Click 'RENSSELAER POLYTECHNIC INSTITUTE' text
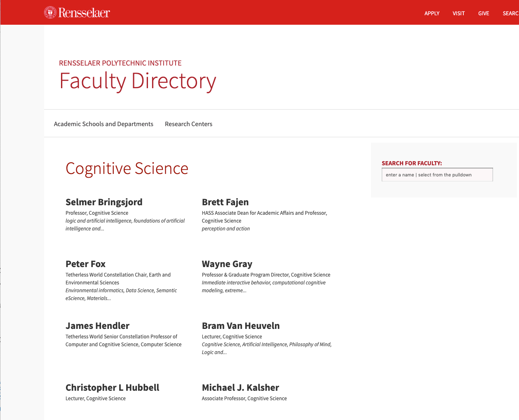 [x=120, y=63]
